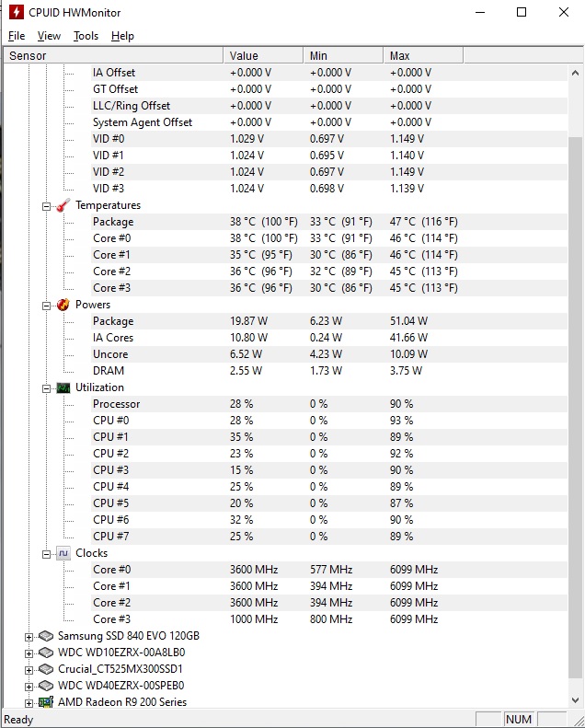Expand the WDC WD40EZRX-00SPEB0 drive node
This screenshot has height=728, width=585.
tap(29, 687)
